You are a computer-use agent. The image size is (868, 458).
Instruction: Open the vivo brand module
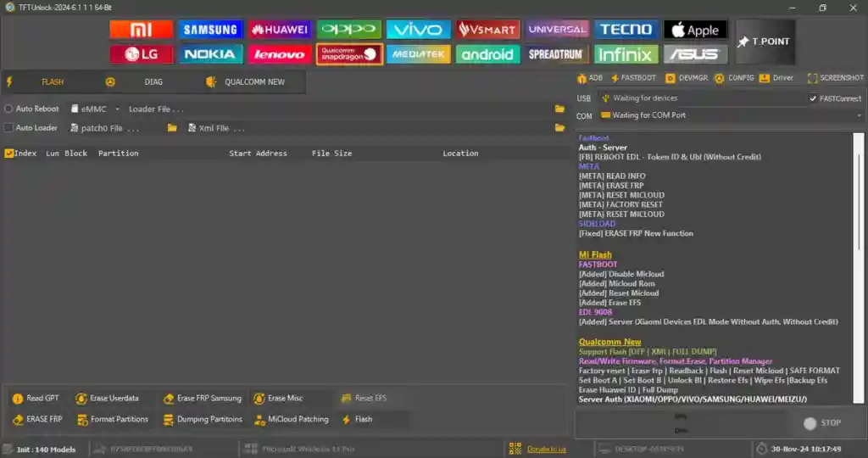[x=419, y=30]
